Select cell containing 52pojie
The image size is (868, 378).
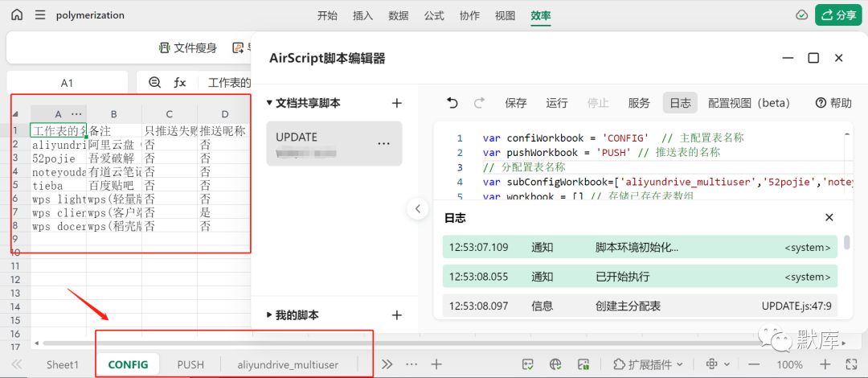coord(59,158)
